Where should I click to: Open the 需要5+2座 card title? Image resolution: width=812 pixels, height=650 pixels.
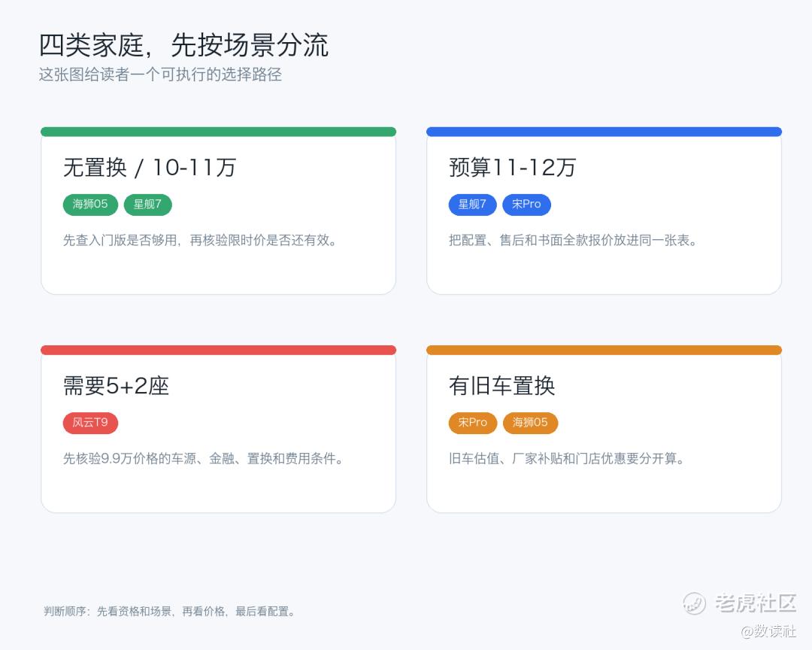point(116,386)
